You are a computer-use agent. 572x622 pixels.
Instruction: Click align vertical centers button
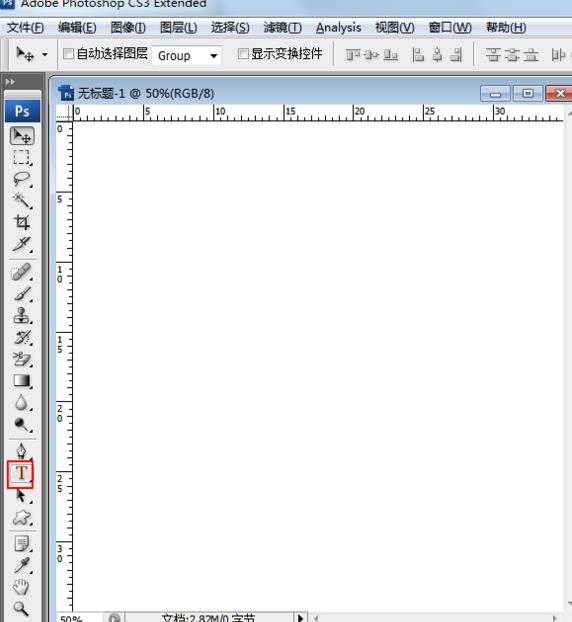(371, 55)
